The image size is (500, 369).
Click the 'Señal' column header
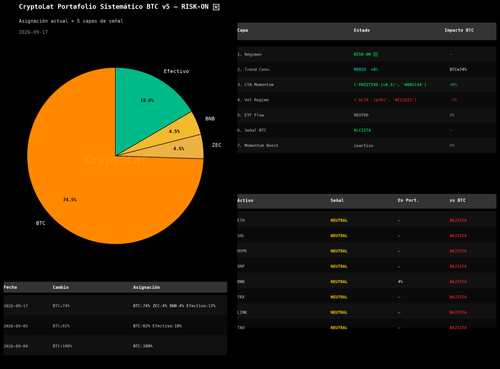337,200
